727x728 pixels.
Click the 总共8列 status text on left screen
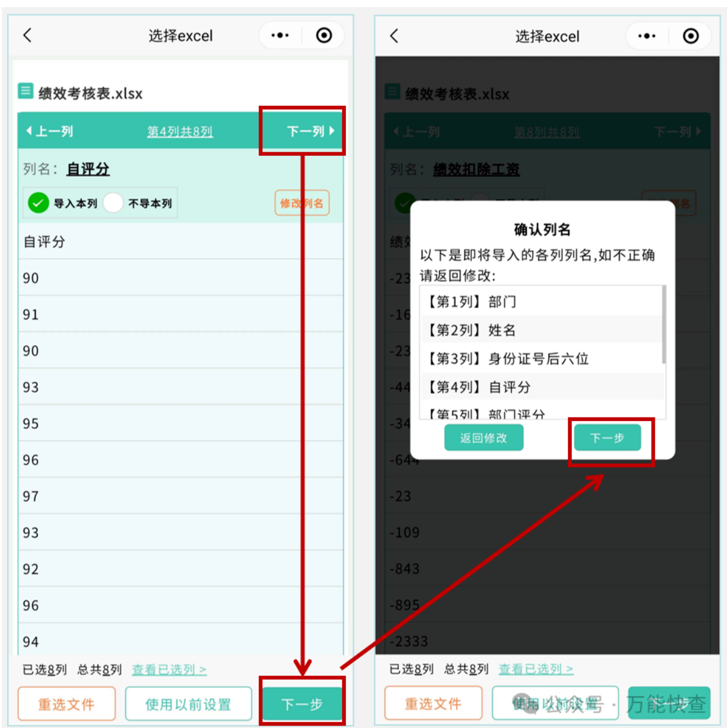100,669
